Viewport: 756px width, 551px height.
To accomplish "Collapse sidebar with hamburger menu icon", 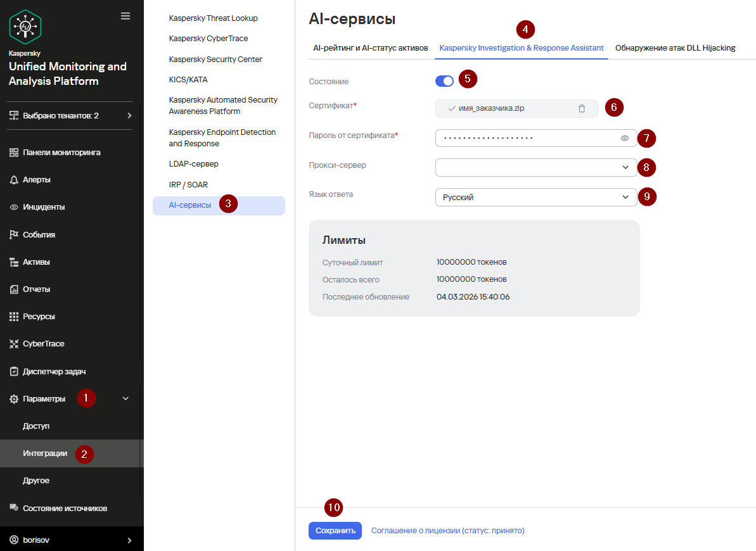I will [125, 16].
